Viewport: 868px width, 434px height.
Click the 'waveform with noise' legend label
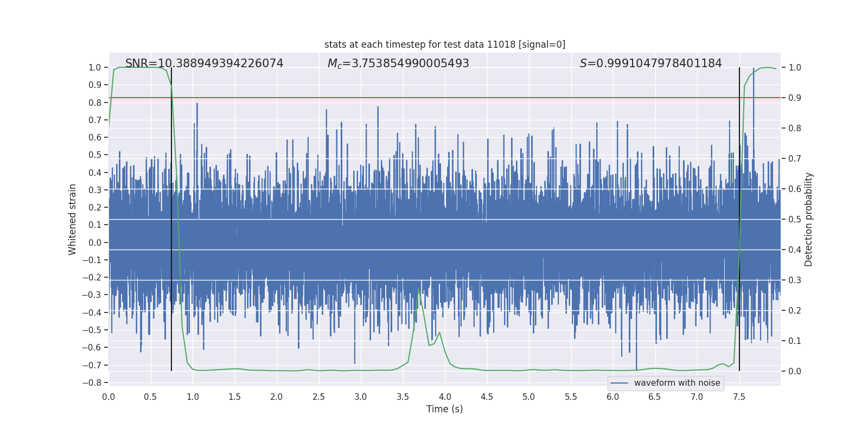pos(676,383)
